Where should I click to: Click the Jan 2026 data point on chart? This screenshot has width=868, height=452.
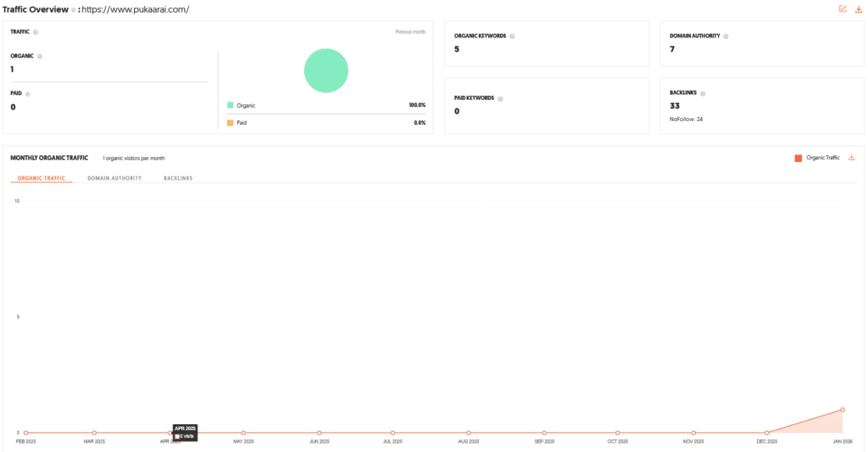[842, 410]
